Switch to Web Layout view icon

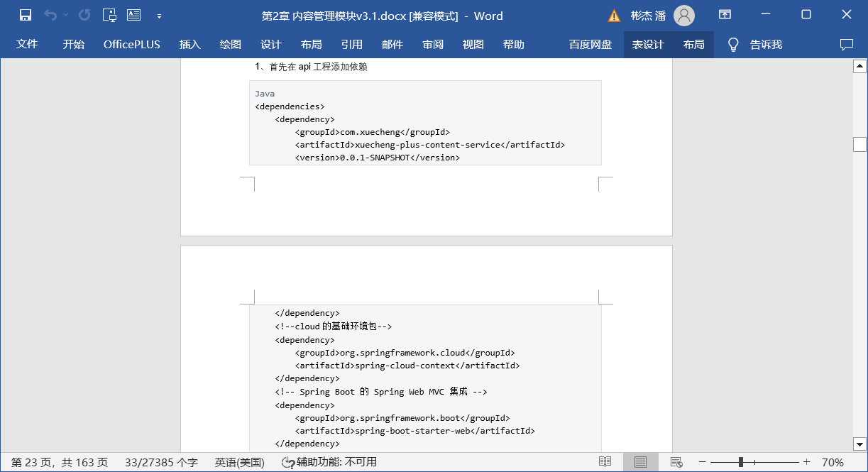coord(676,462)
